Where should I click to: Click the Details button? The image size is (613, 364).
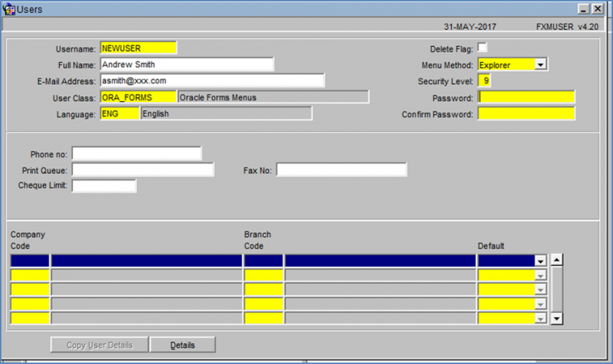pos(182,345)
